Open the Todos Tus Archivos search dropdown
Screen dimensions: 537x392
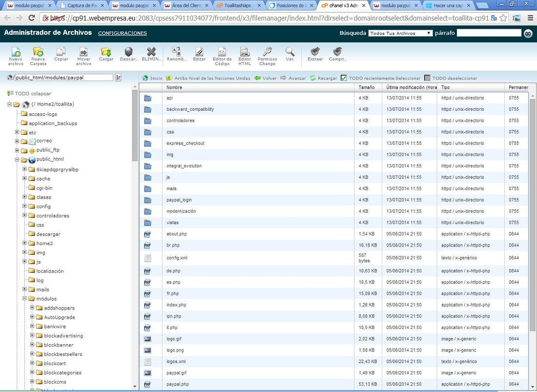[x=400, y=33]
